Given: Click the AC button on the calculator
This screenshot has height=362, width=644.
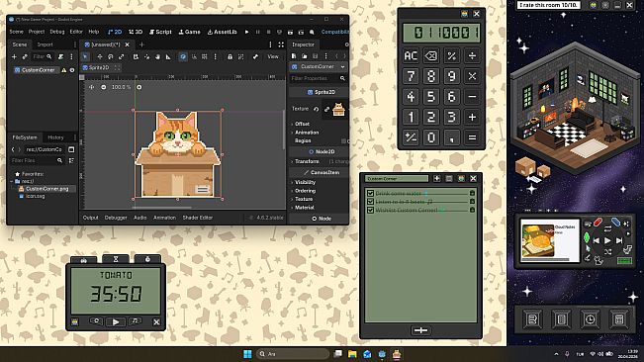Looking at the screenshot, I should 411,55.
